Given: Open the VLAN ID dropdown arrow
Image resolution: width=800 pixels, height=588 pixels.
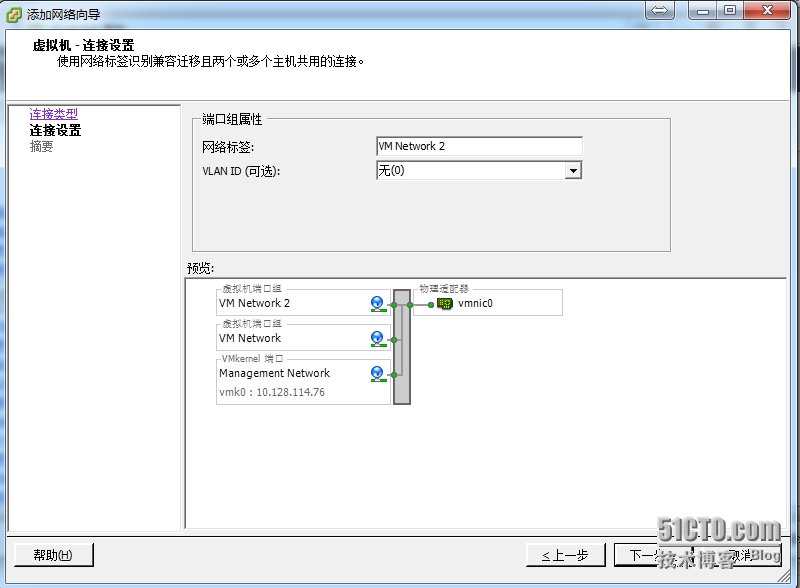Looking at the screenshot, I should 573,170.
